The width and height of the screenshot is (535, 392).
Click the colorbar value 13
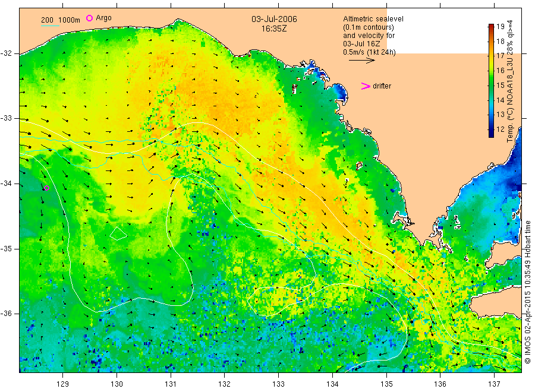point(500,115)
